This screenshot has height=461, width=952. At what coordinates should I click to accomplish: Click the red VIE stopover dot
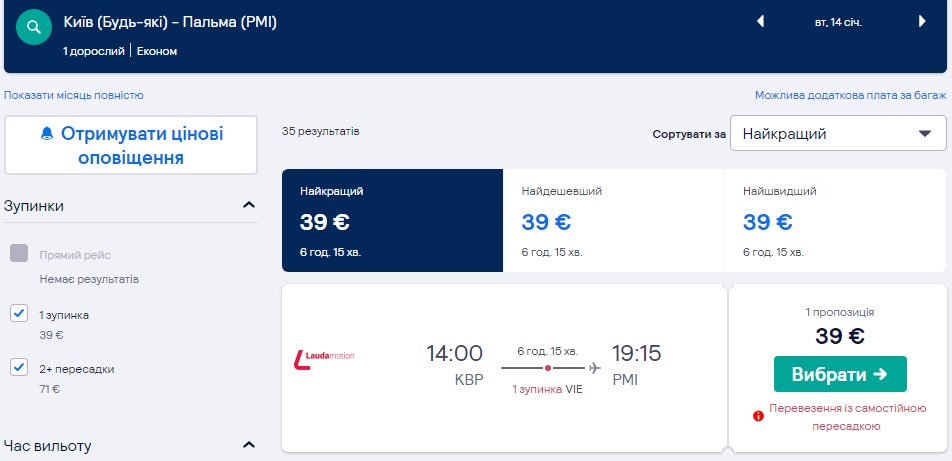[x=548, y=368]
